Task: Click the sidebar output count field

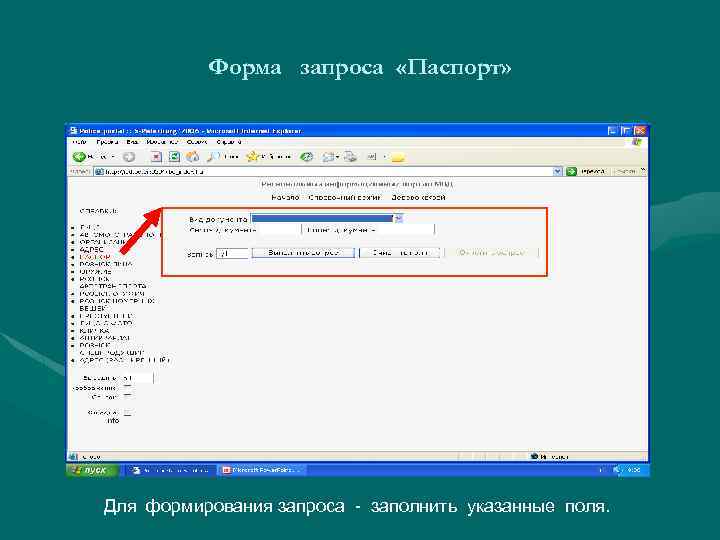Action: pos(138,378)
